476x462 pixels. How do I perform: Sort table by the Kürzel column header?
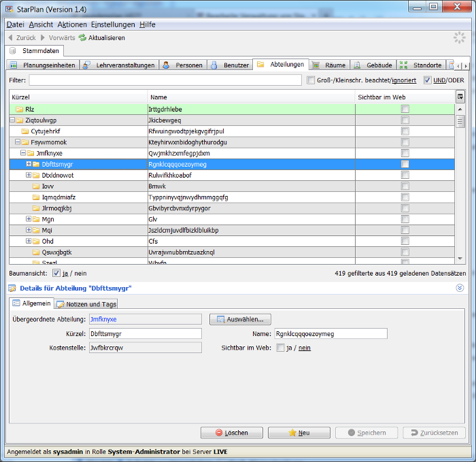(78, 97)
